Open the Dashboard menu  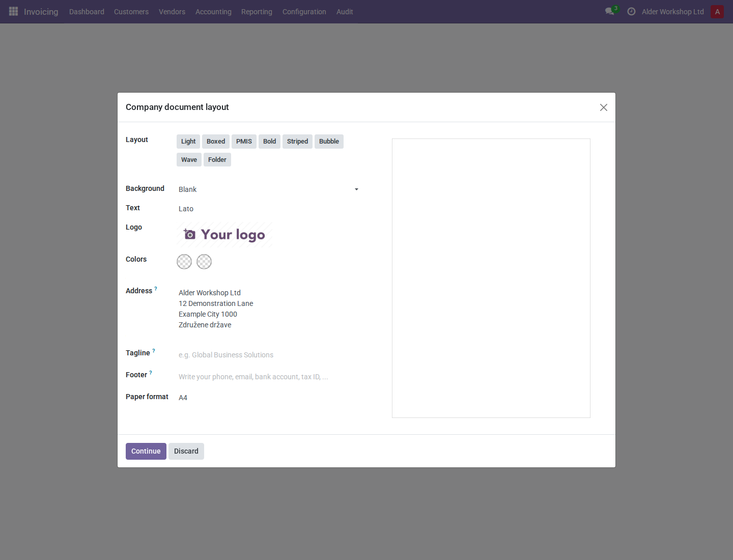point(87,12)
